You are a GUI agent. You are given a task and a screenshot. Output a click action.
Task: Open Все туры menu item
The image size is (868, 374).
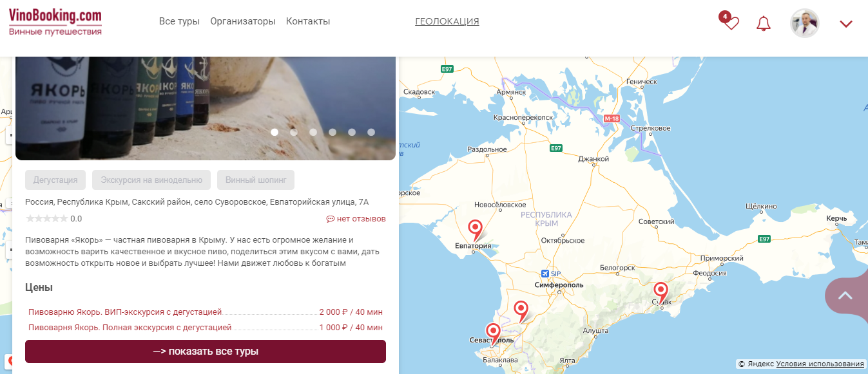tap(179, 21)
